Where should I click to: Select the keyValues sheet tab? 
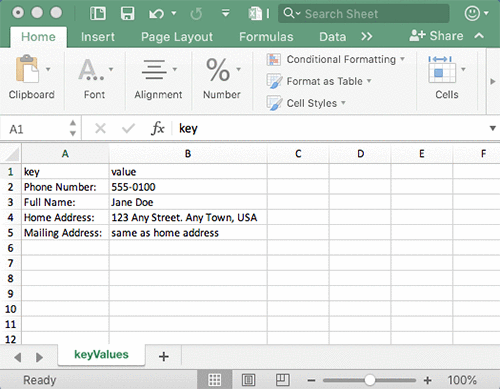(101, 355)
